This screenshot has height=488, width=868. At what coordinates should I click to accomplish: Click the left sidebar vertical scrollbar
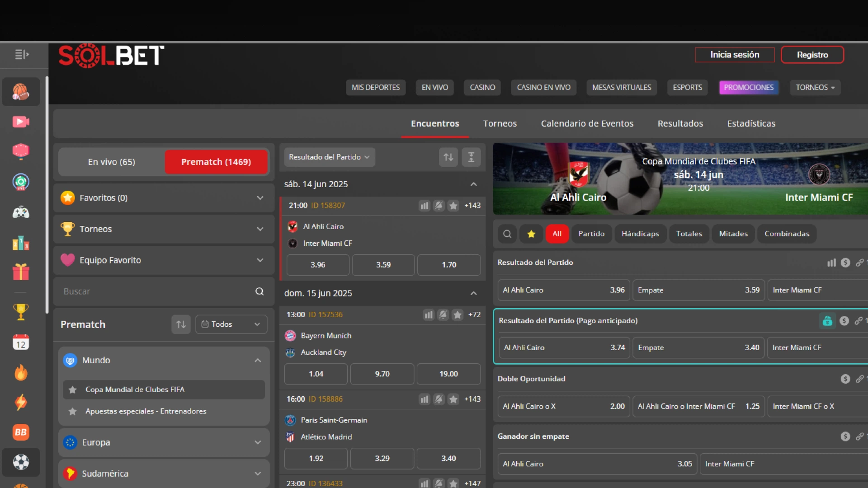tap(47, 194)
